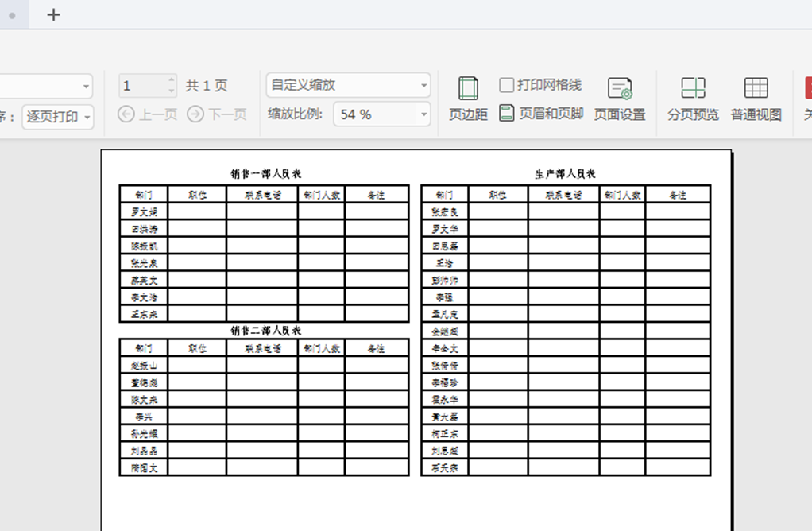Click the new tab plus icon

53,14
